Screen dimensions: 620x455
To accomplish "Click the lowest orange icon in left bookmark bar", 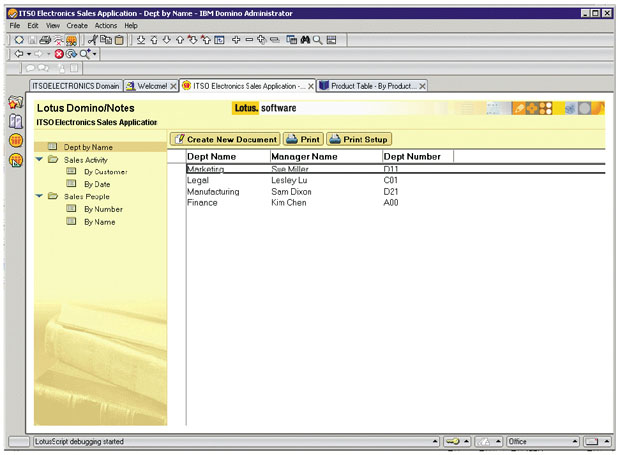I will [16, 160].
